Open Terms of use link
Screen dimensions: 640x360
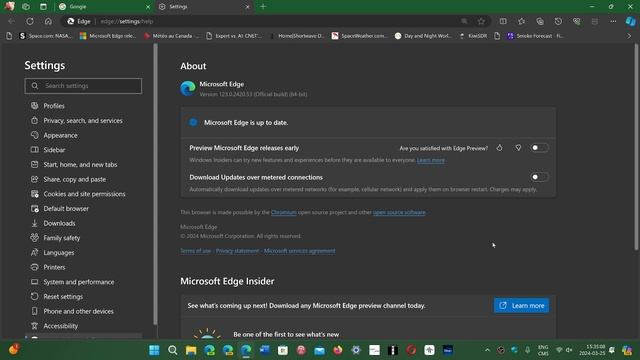(196, 251)
